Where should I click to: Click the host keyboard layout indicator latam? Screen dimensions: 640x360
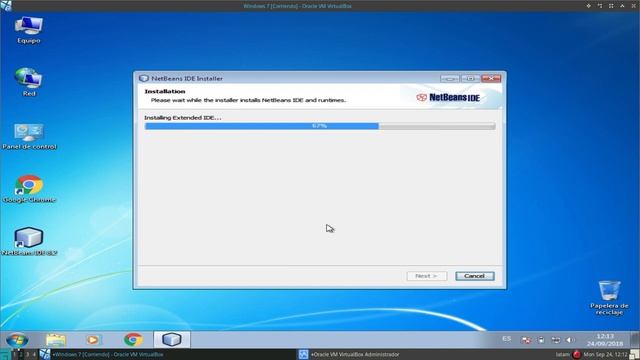pos(562,354)
